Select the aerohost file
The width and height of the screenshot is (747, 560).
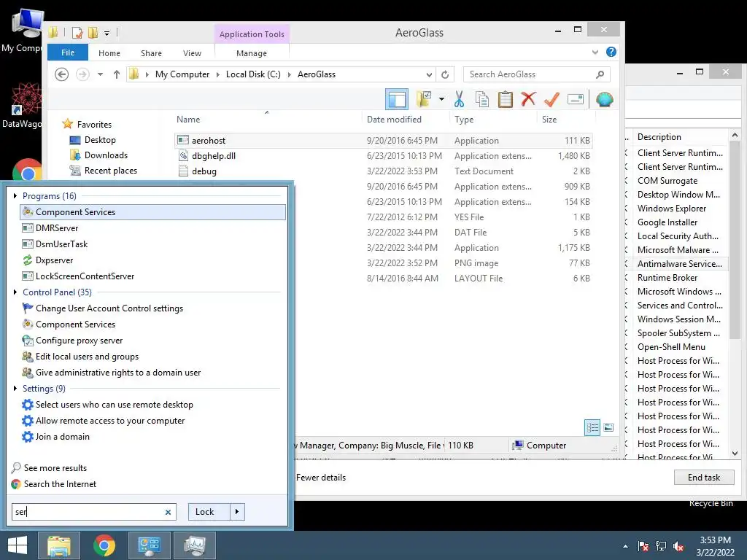[x=384, y=141]
